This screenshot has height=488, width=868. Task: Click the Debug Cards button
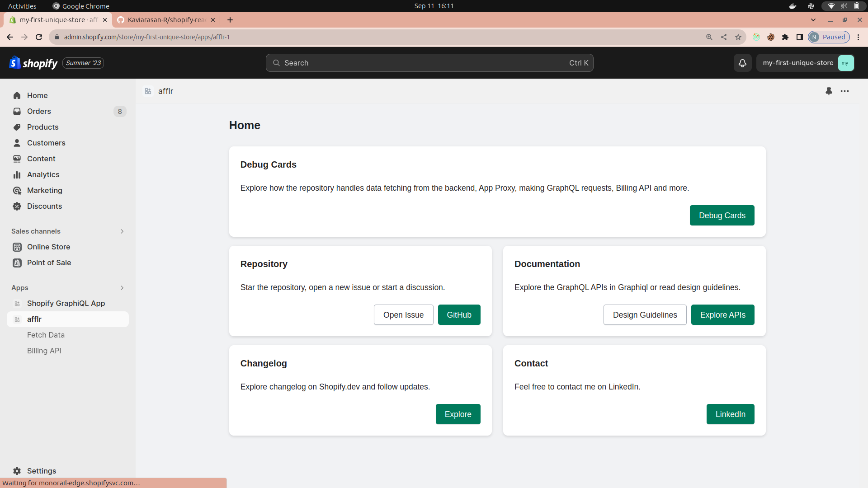[722, 215]
